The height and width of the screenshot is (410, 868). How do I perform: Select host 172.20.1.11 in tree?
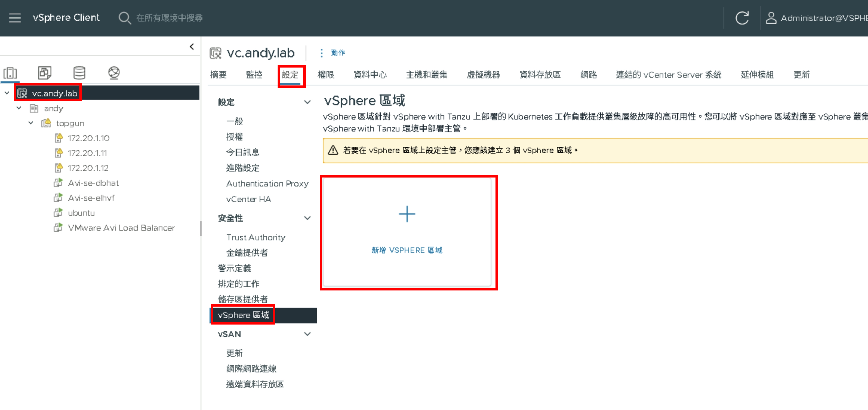pyautogui.click(x=87, y=153)
